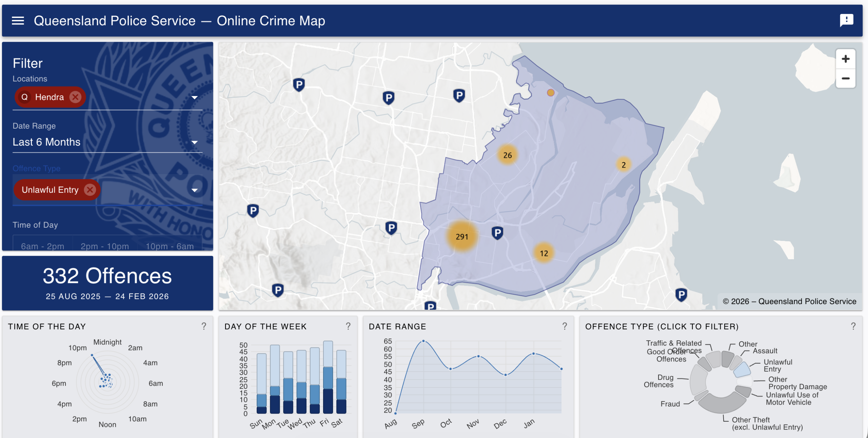Select the Other Theft donut segment
868x438 pixels.
pos(722,405)
